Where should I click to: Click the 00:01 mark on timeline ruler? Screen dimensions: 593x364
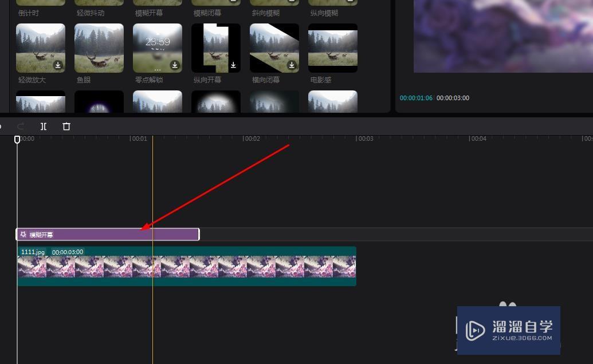139,139
